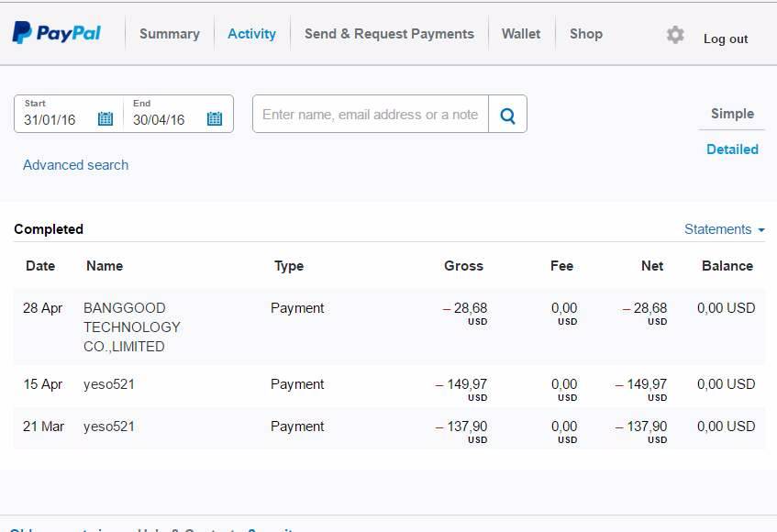This screenshot has height=532, width=777.
Task: Click the search magnifier button
Action: pos(507,115)
